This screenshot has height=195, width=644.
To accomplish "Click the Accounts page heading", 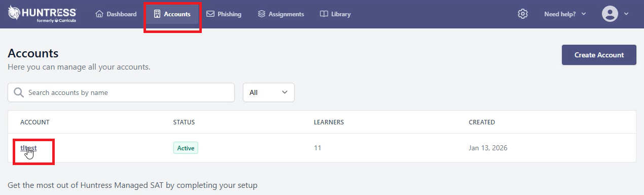I will tap(33, 53).
